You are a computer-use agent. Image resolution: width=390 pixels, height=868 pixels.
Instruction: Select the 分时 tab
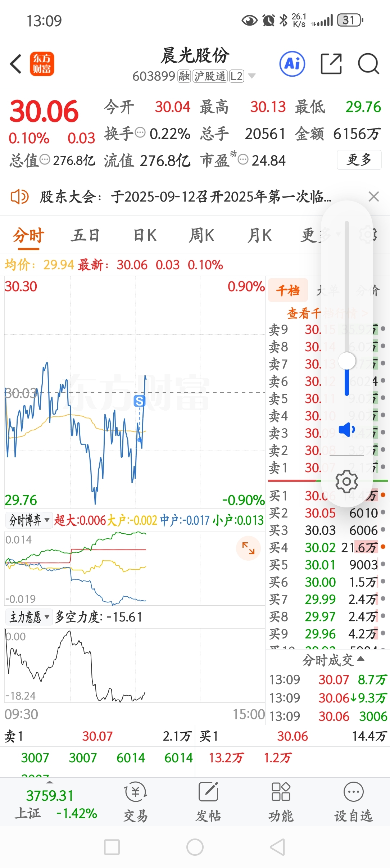point(28,235)
